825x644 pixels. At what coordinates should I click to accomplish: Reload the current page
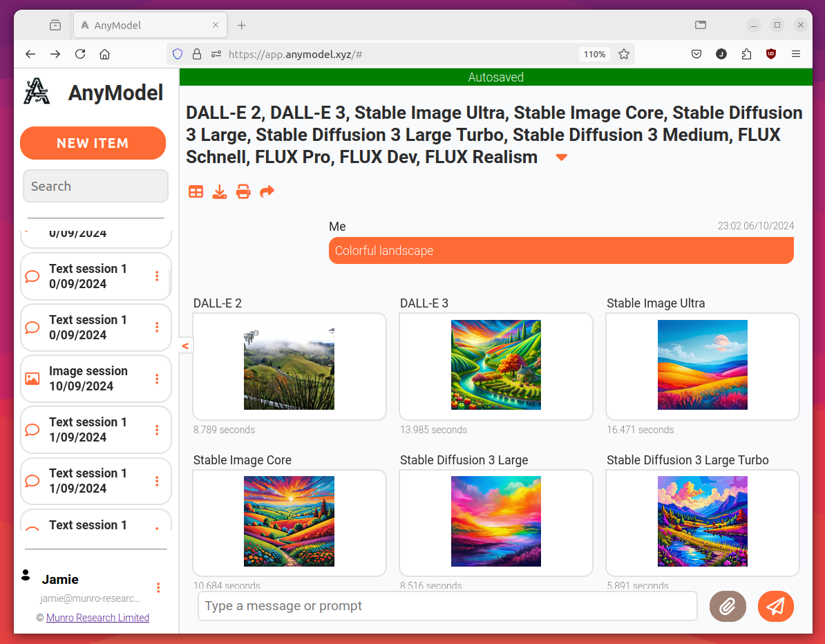(80, 54)
